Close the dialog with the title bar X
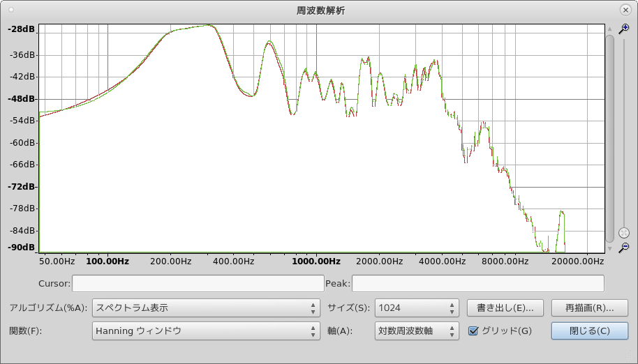This screenshot has width=638, height=364. pyautogui.click(x=625, y=10)
